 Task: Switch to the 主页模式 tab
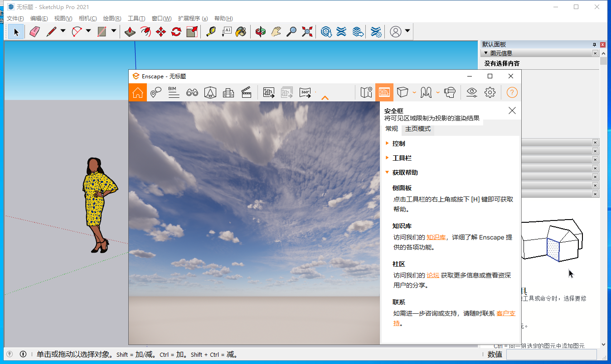point(417,129)
